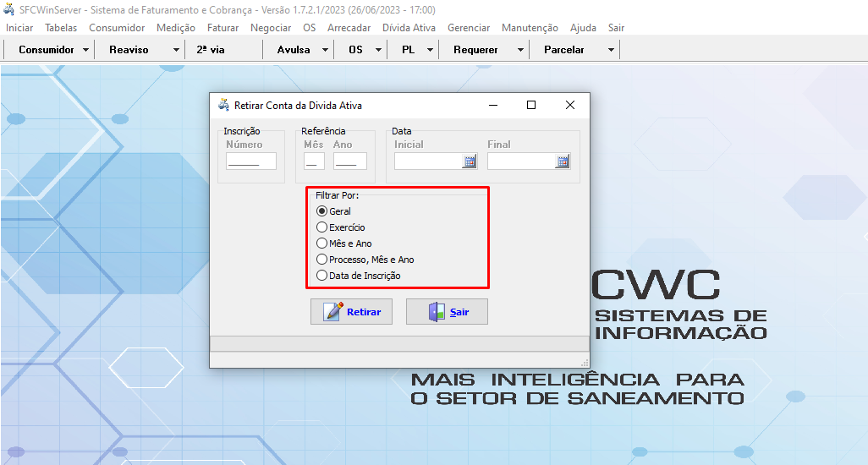Select the Geral filter option
This screenshot has width=868, height=465.
click(333, 211)
